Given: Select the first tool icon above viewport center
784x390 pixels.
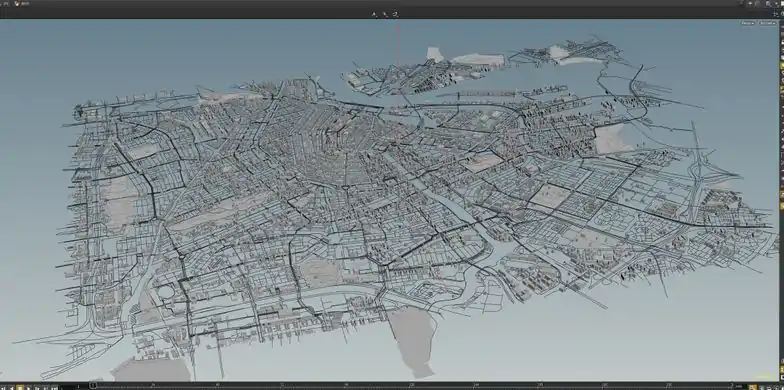Looking at the screenshot, I should [x=374, y=14].
